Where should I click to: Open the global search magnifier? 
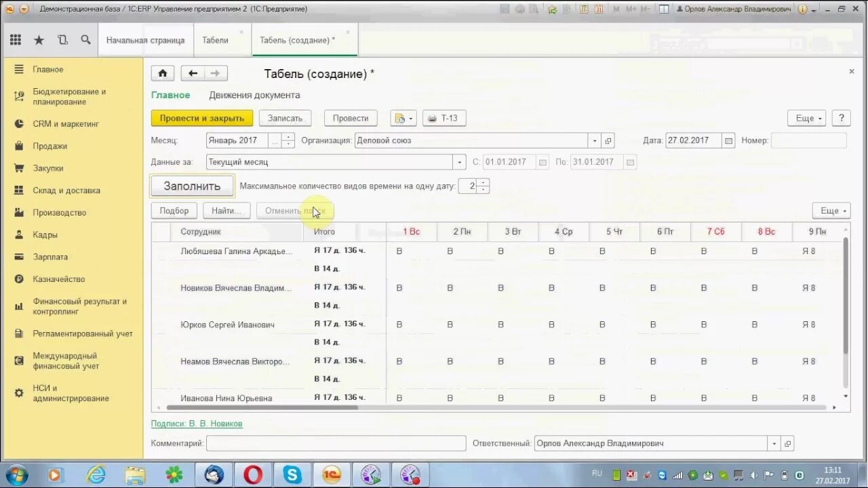point(85,40)
